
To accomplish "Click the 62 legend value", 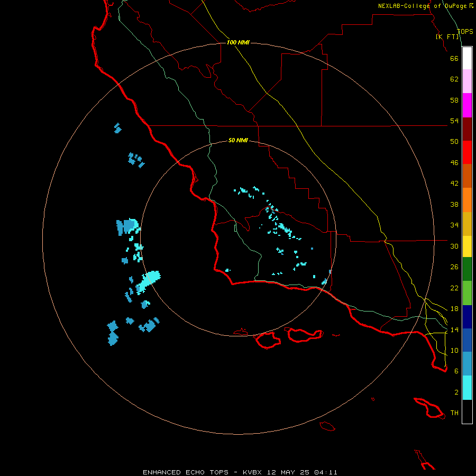I will (454, 79).
